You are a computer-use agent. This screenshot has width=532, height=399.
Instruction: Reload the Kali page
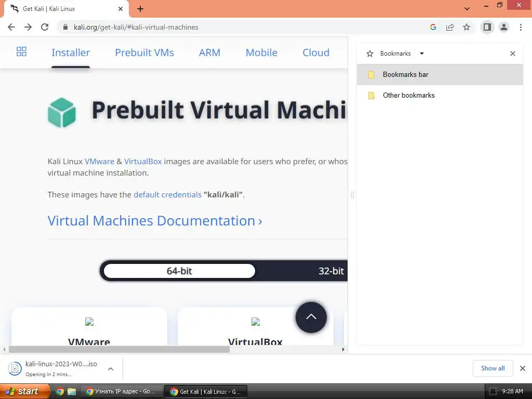coord(45,27)
